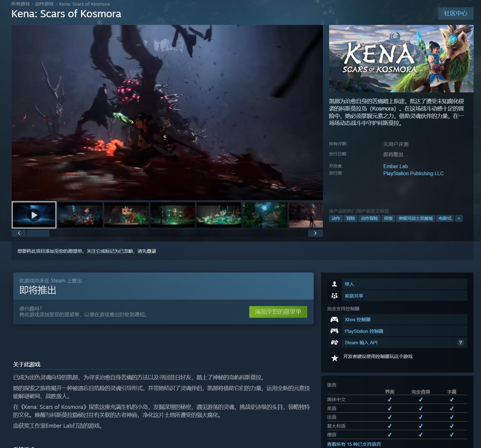Select the orange cat creature screenshot thumbnail

[126, 215]
